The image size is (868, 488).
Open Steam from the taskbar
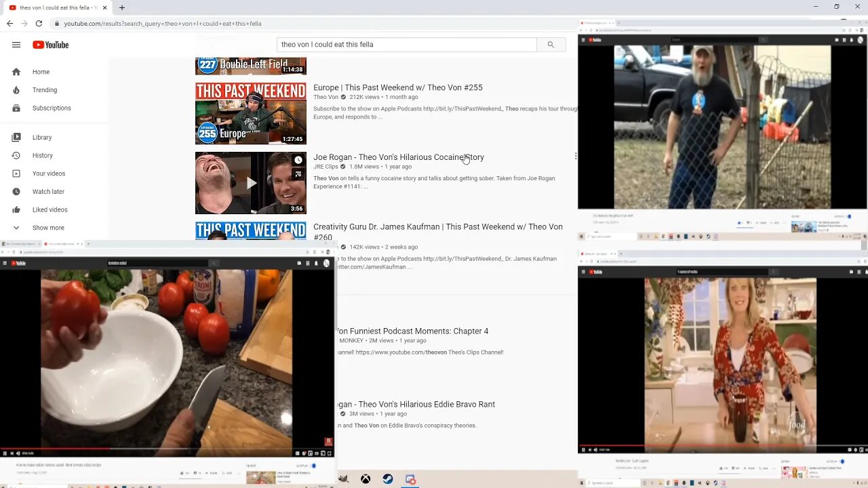388,479
